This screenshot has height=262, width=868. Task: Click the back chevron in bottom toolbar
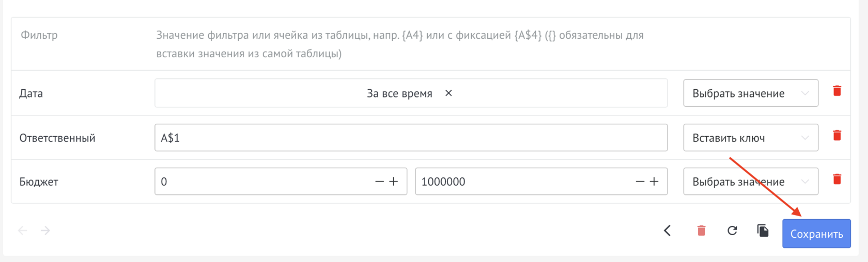click(668, 231)
